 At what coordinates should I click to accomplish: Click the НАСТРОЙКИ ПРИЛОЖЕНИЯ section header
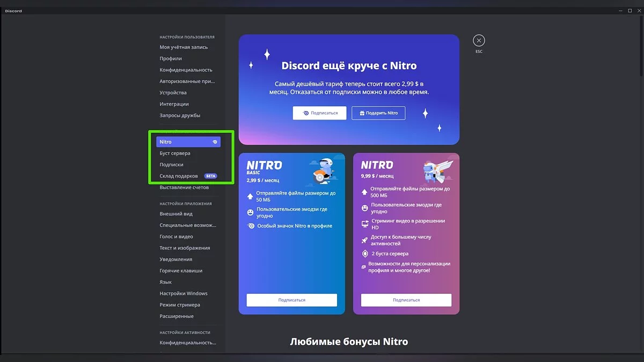[x=186, y=204]
